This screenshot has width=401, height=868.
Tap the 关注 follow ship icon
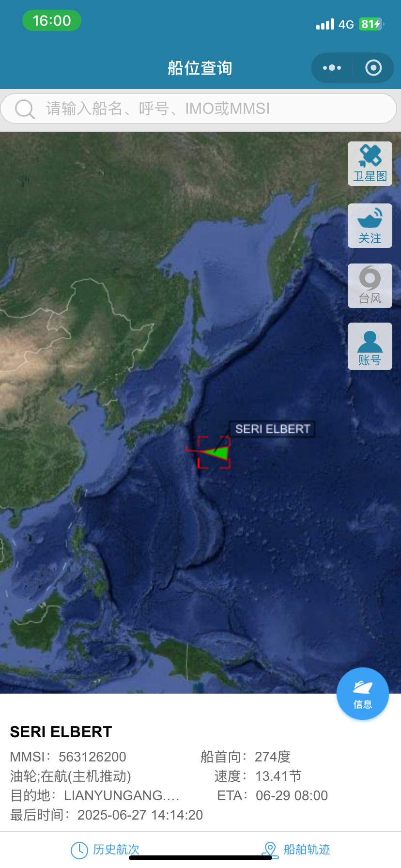tap(370, 226)
